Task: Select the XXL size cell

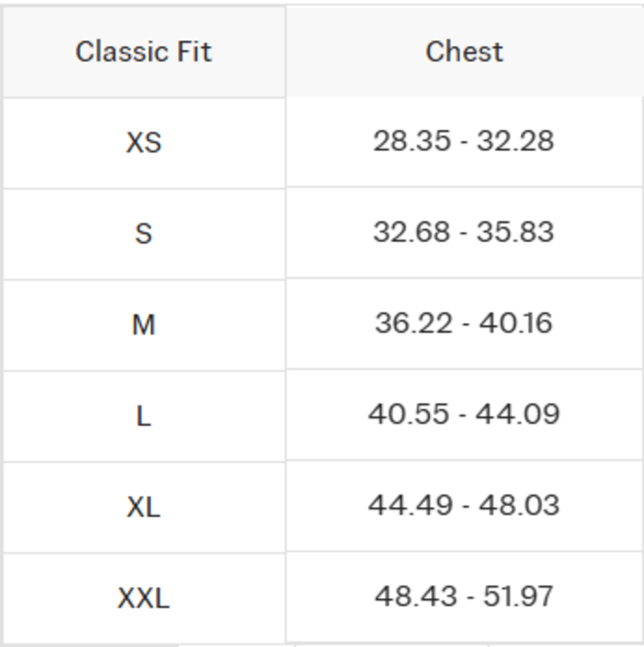Action: 143,597
